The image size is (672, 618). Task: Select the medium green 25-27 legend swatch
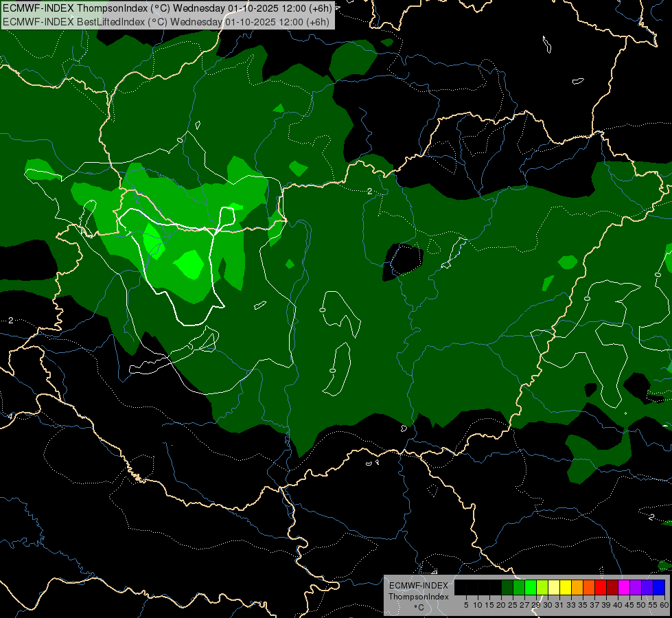pyautogui.click(x=519, y=587)
